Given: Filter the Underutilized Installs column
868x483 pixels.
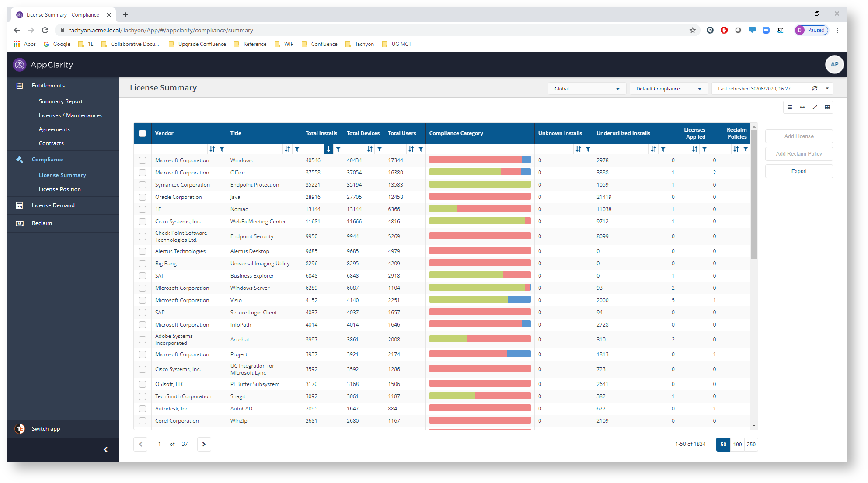Looking at the screenshot, I should point(663,149).
